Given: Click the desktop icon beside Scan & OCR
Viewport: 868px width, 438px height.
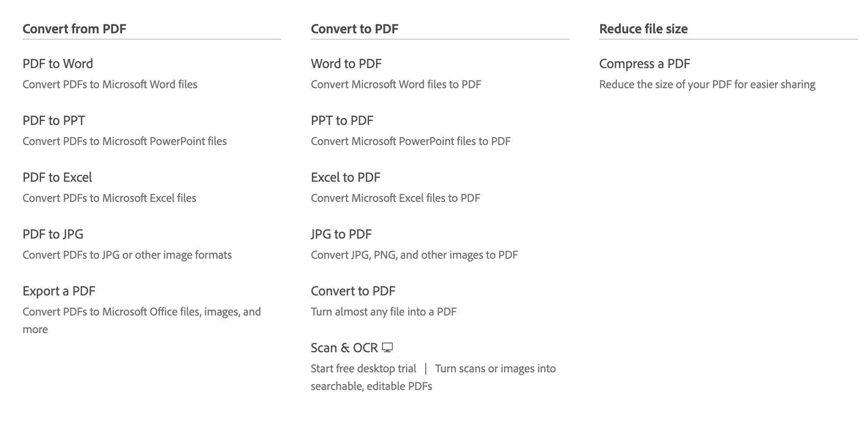Looking at the screenshot, I should tap(387, 348).
